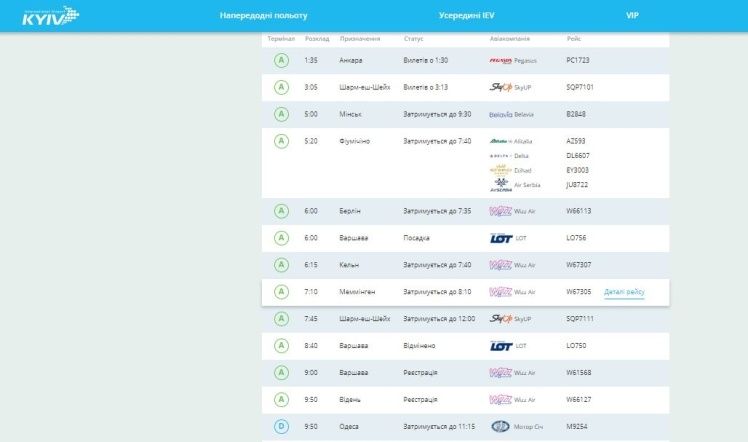Click the Pegasus airline logo for Ankara

(x=500, y=60)
